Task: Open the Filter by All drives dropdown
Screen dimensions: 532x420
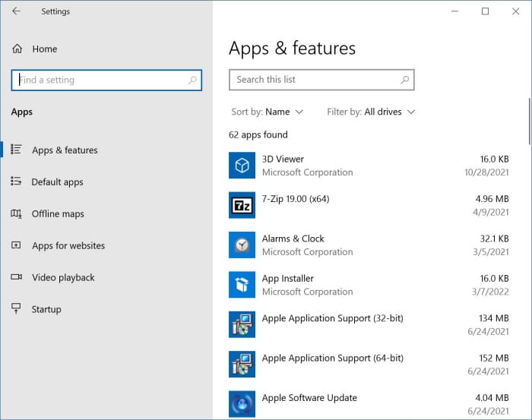Action: (x=371, y=112)
